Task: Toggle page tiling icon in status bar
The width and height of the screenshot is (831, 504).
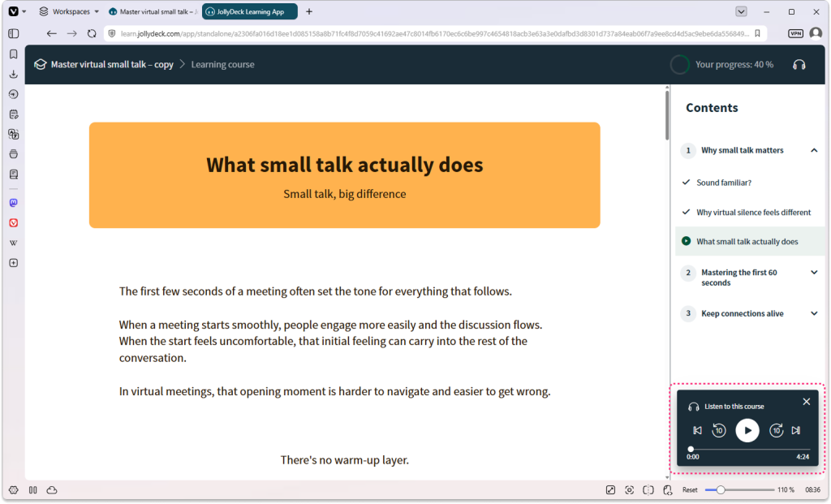Action: click(648, 490)
